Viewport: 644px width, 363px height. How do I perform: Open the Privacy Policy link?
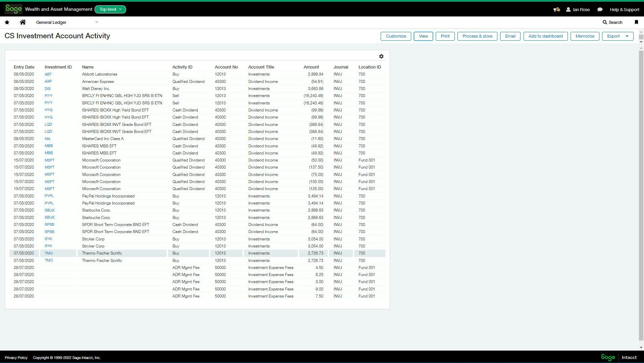[x=16, y=358]
